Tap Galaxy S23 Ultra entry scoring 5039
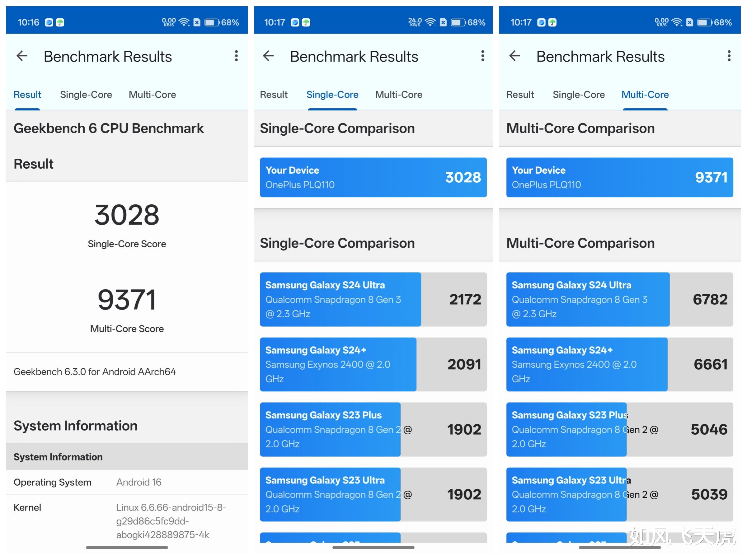Viewport: 747px width, 560px height. 619,495
